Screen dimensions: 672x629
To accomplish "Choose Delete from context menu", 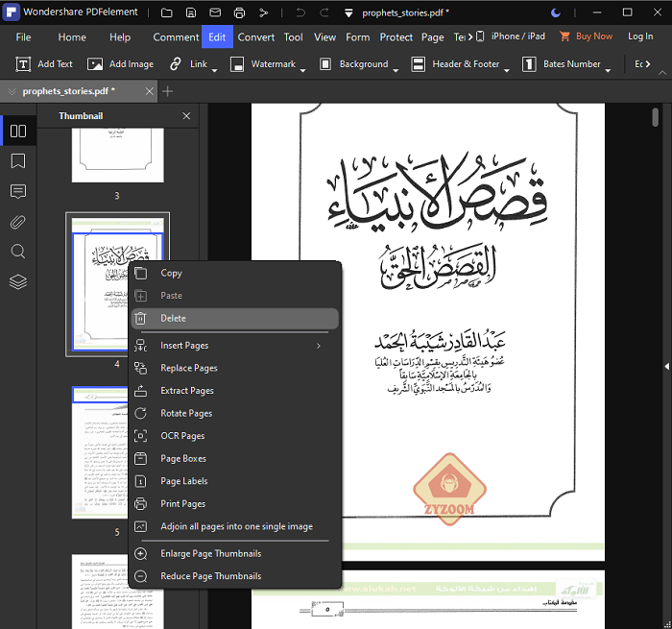I will (235, 319).
